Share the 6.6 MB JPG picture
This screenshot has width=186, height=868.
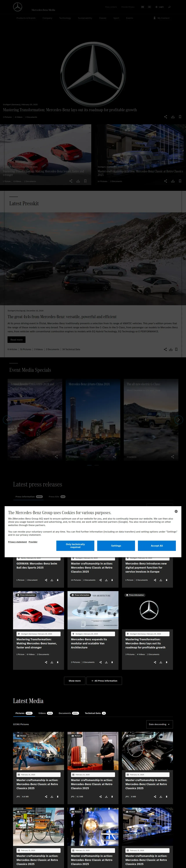point(46,797)
